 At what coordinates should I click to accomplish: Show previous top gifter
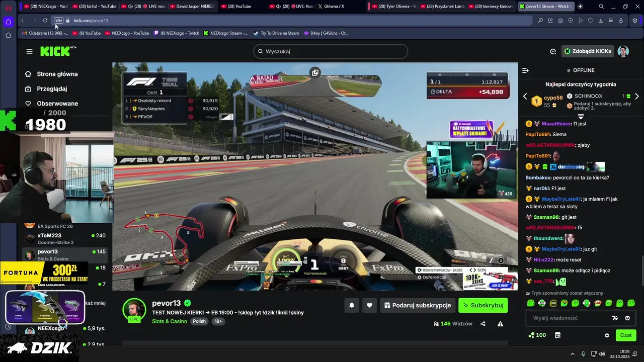(x=525, y=97)
